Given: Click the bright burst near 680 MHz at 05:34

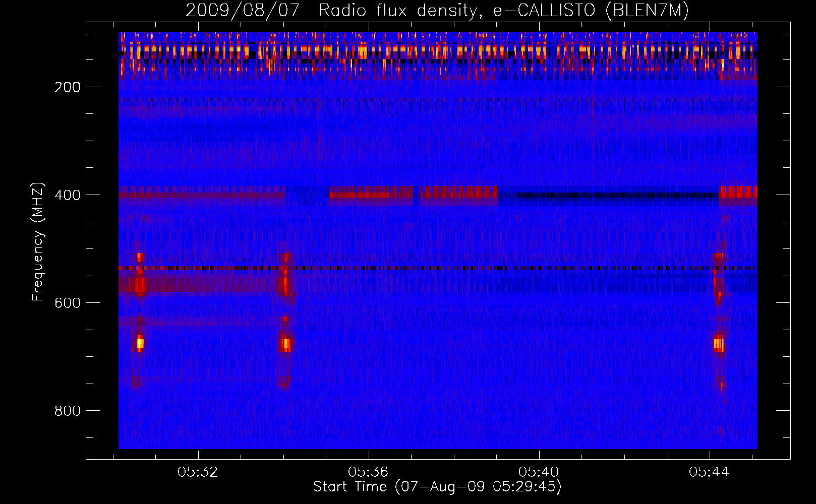Looking at the screenshot, I should [286, 345].
